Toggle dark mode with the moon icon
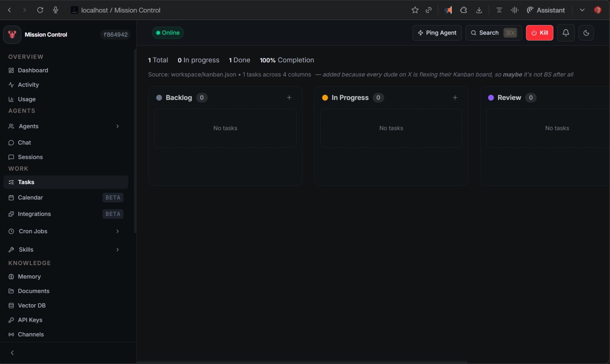The width and height of the screenshot is (610, 364). click(586, 33)
